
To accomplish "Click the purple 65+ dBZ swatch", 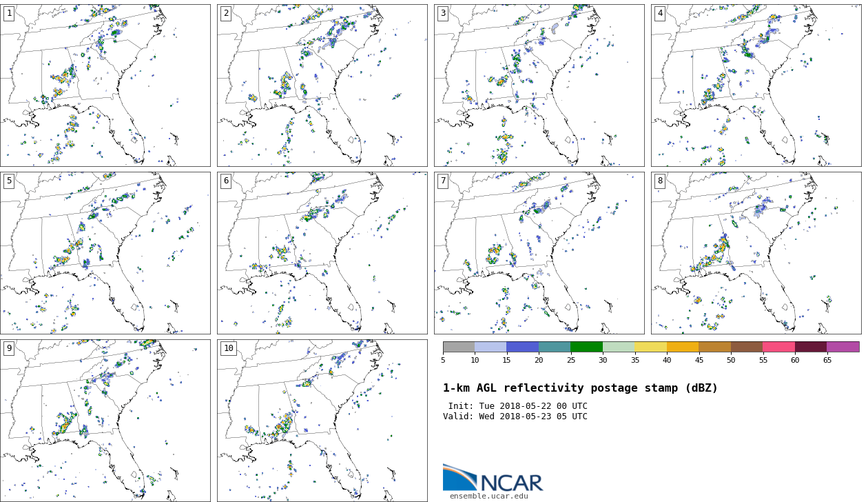I will coord(843,347).
